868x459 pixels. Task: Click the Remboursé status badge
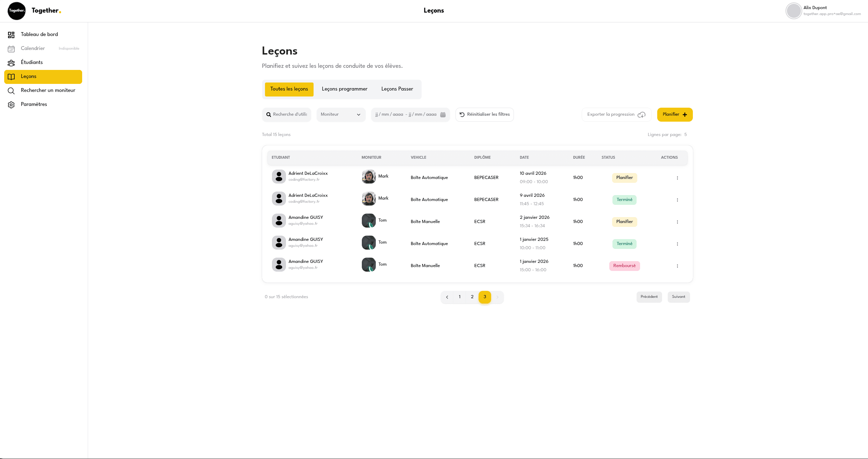624,266
